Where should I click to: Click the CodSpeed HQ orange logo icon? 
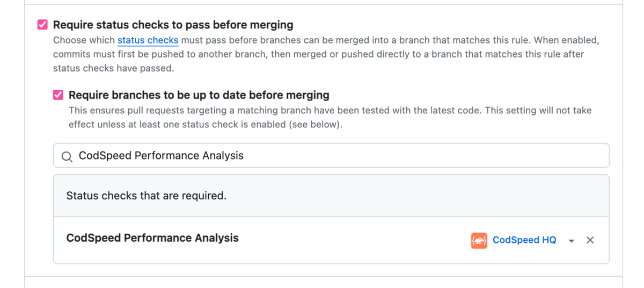[x=479, y=240]
